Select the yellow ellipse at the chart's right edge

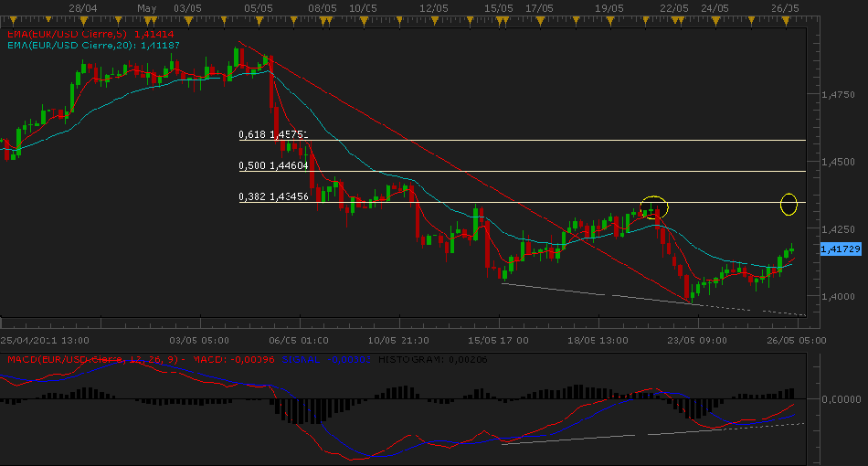tap(789, 204)
